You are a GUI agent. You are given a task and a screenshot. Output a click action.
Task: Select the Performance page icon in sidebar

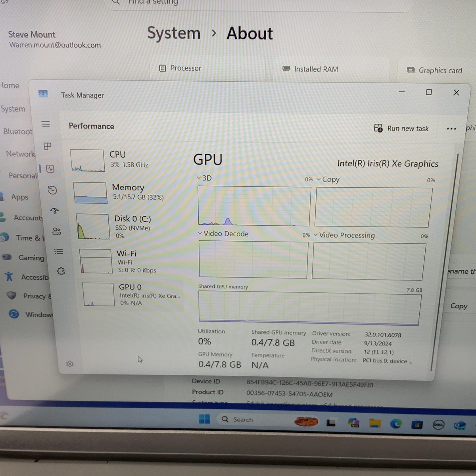(x=50, y=169)
